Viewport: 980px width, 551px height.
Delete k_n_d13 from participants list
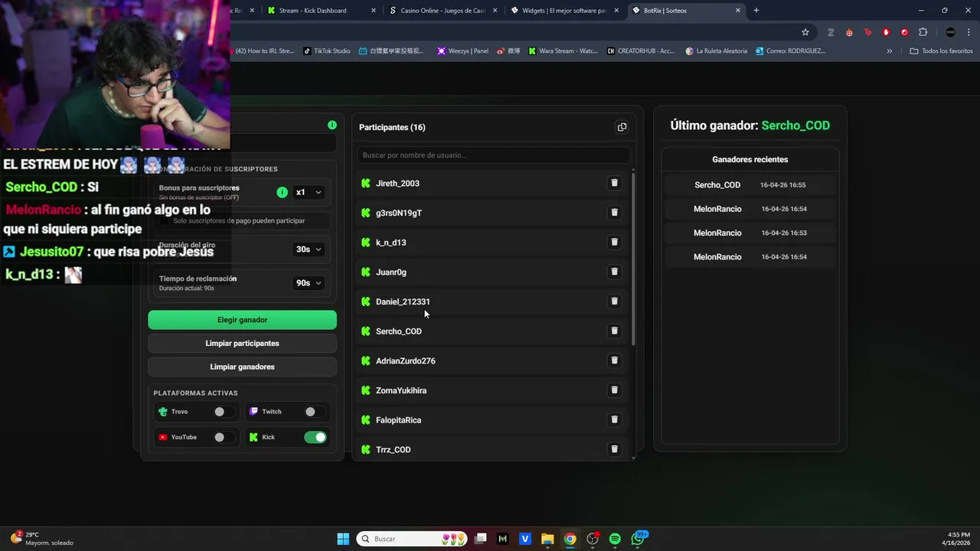[614, 242]
